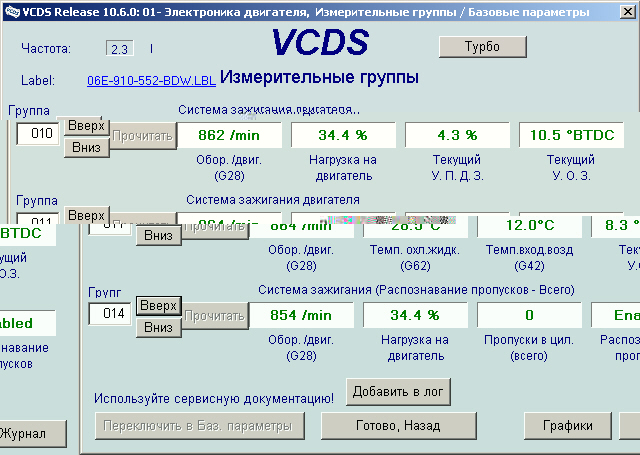Click the Готово, Назад button
This screenshot has width=640, height=455.
(x=398, y=426)
